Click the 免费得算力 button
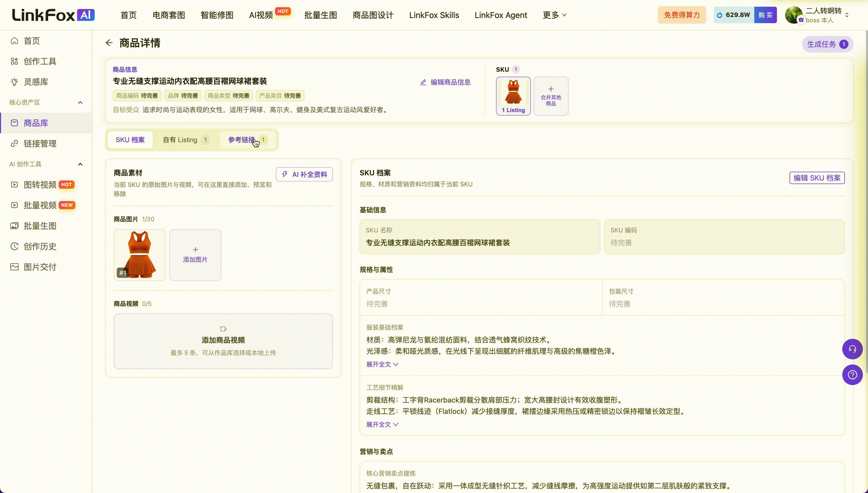The height and width of the screenshot is (493, 868). (x=682, y=15)
